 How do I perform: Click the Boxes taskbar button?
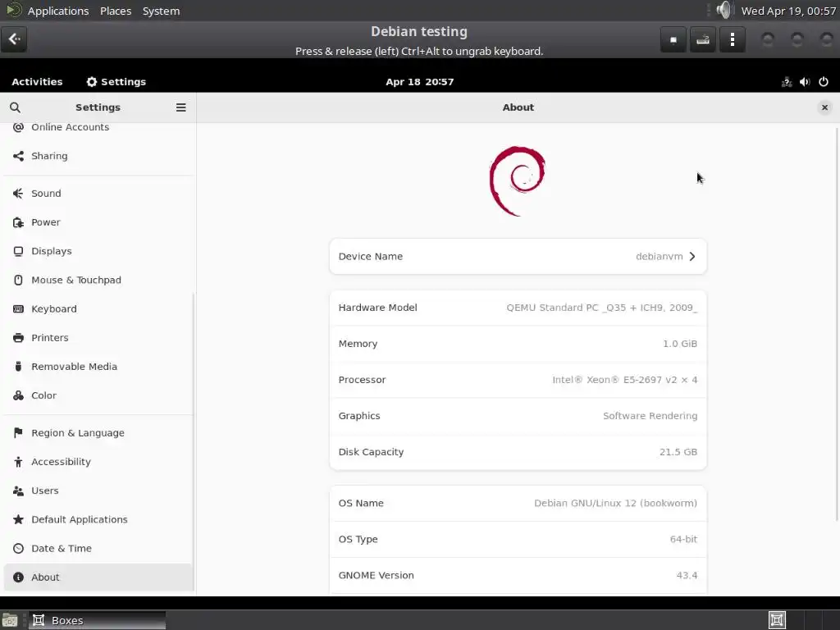(97, 620)
